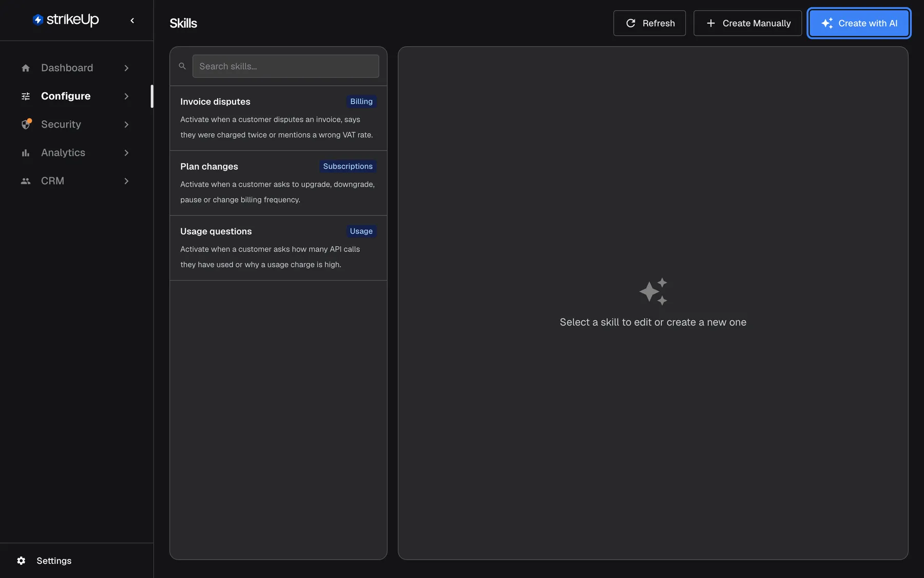Select the Invoice disputes skill

tap(278, 118)
